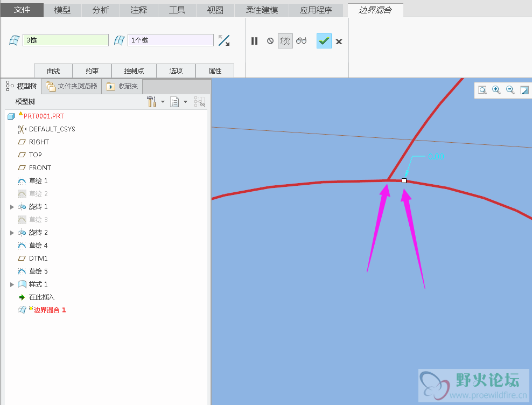This screenshot has height=405, width=532.
Task: Open model tree settings dropdown arrow
Action: coord(163,101)
